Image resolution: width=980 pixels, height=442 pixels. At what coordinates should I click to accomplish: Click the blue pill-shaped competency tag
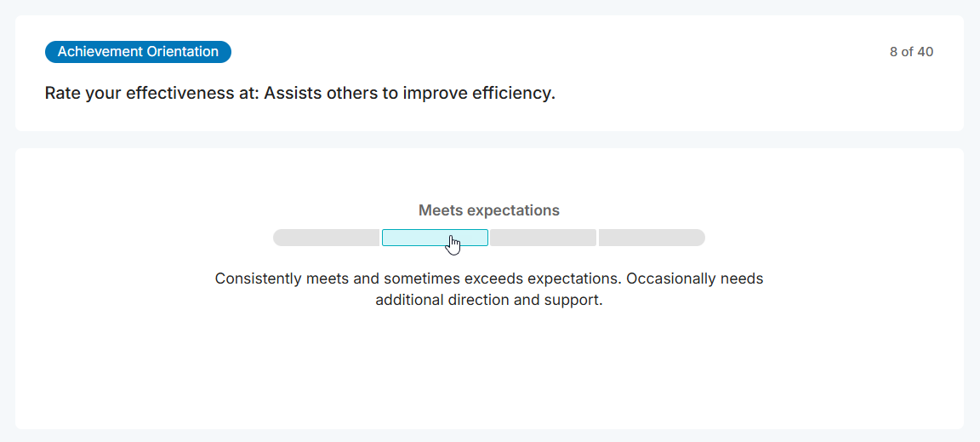(138, 52)
